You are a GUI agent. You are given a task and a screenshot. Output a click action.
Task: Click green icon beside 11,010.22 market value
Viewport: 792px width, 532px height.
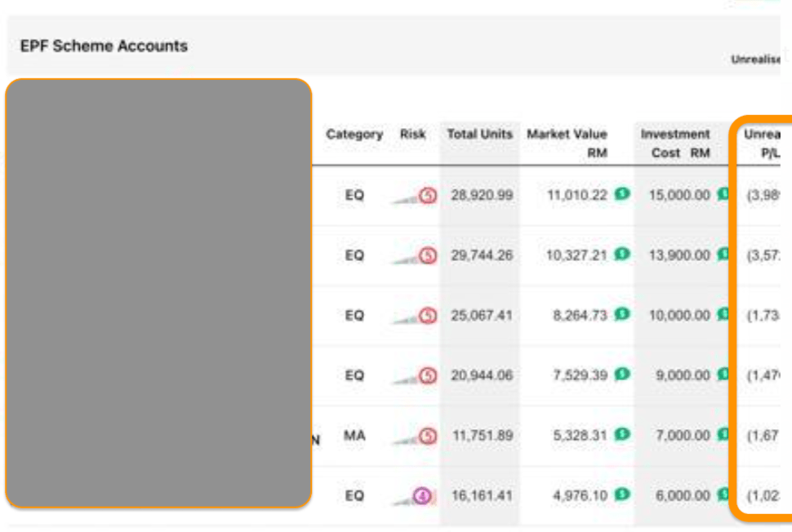pyautogui.click(x=622, y=194)
